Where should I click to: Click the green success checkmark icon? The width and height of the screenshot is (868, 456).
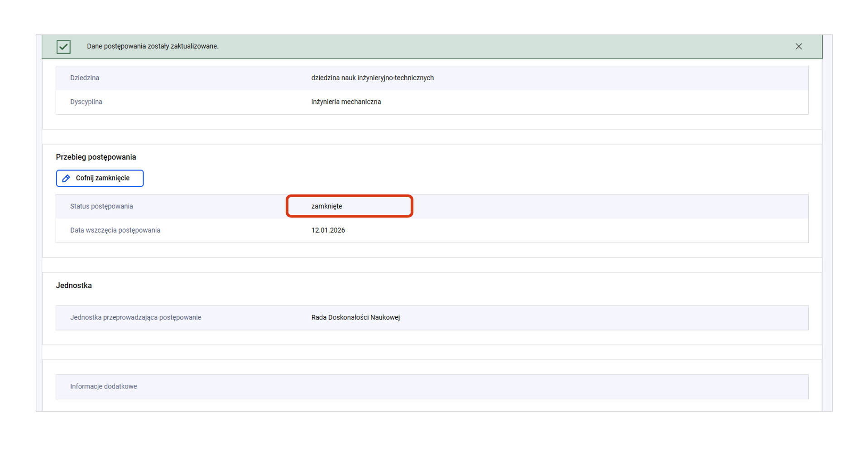[63, 47]
